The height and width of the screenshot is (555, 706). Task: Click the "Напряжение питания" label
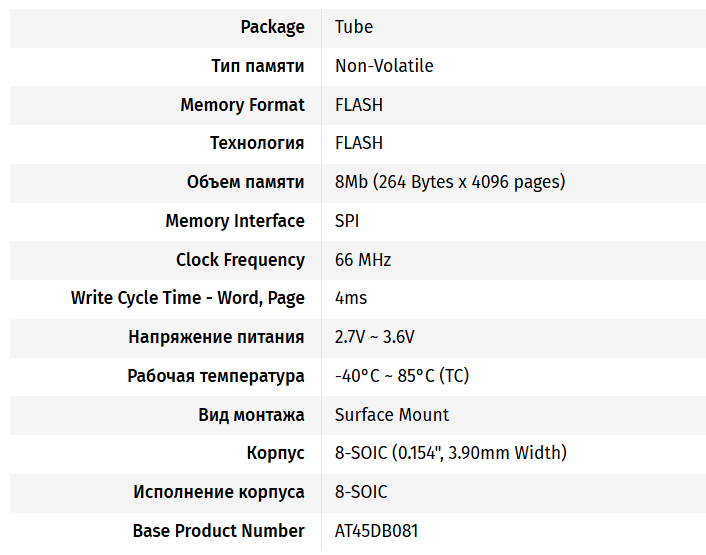(x=216, y=337)
